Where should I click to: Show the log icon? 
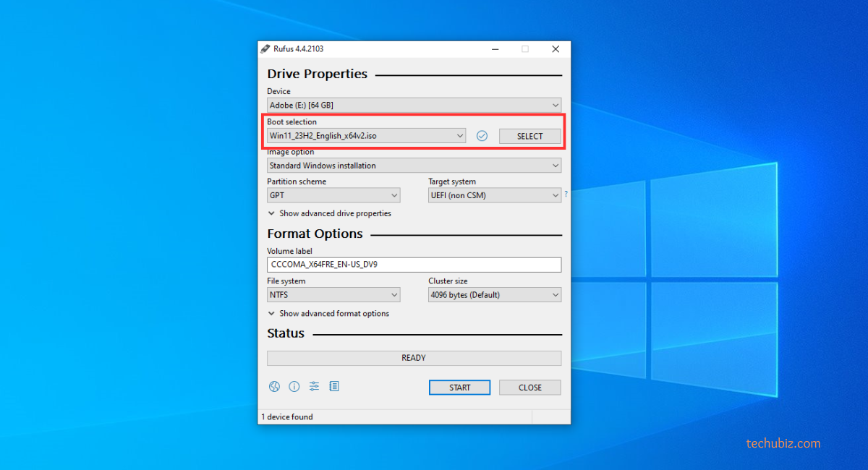coord(333,387)
